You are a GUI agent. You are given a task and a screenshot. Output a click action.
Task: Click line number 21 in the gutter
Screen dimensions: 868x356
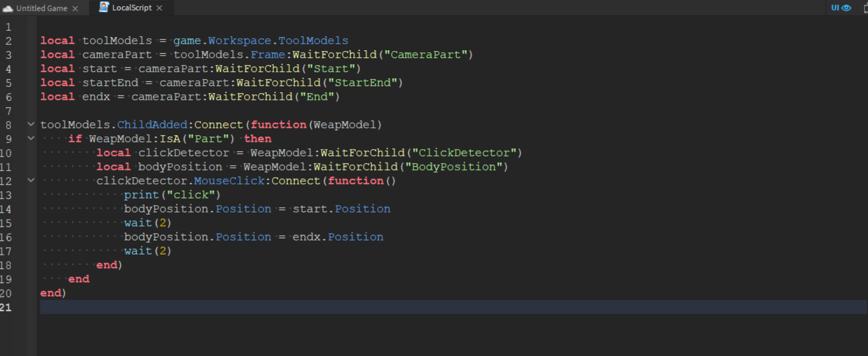[x=6, y=307]
